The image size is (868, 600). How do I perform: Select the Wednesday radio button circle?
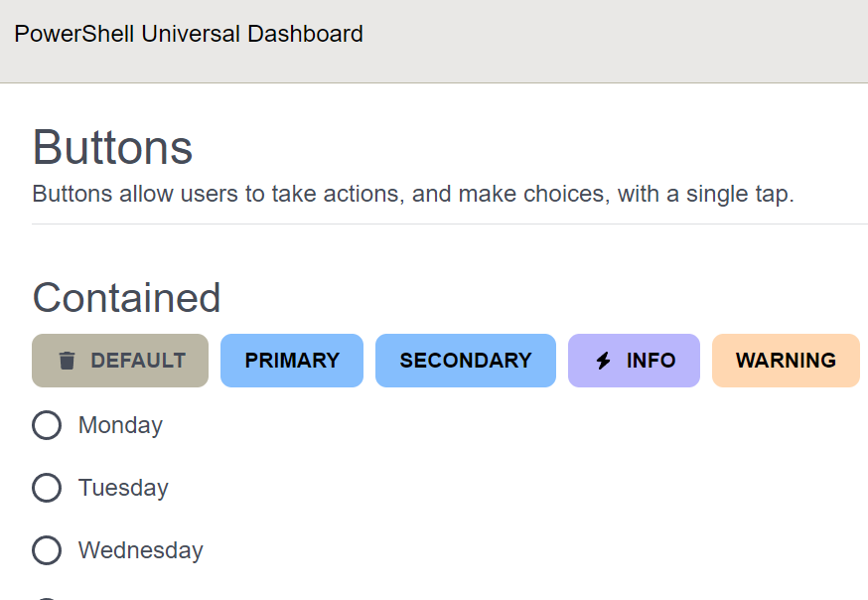(x=47, y=550)
